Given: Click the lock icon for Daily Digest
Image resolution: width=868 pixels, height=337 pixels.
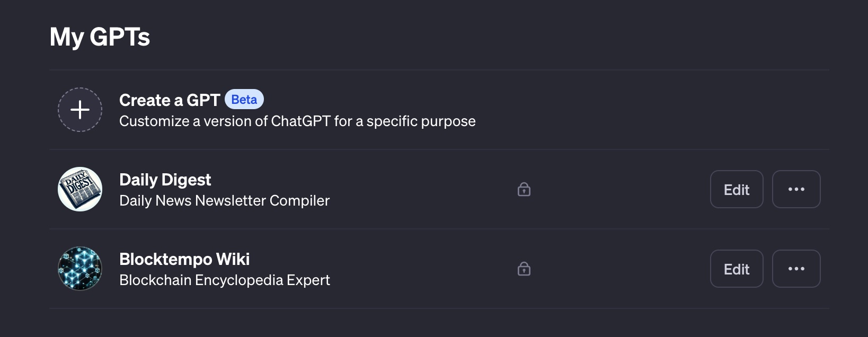Looking at the screenshot, I should (x=524, y=189).
